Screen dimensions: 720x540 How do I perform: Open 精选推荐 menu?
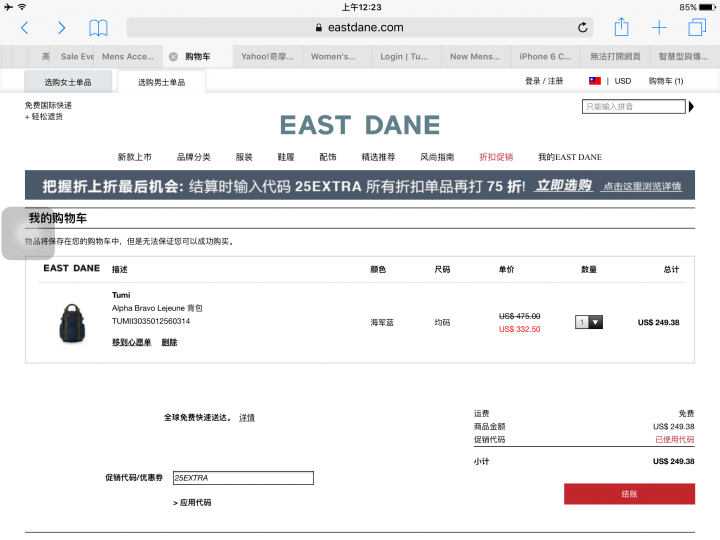[378, 157]
